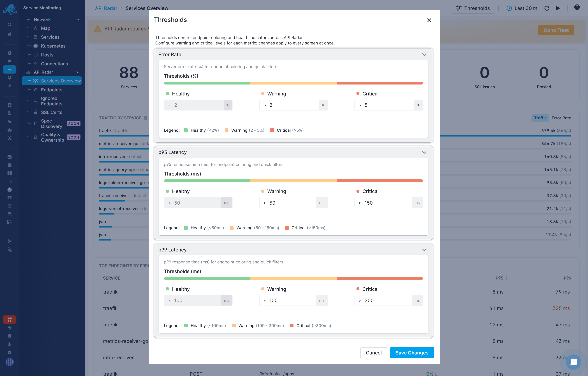This screenshot has width=588, height=376.
Task: Open Ignored Endpoints in the sidebar
Action: (52, 101)
